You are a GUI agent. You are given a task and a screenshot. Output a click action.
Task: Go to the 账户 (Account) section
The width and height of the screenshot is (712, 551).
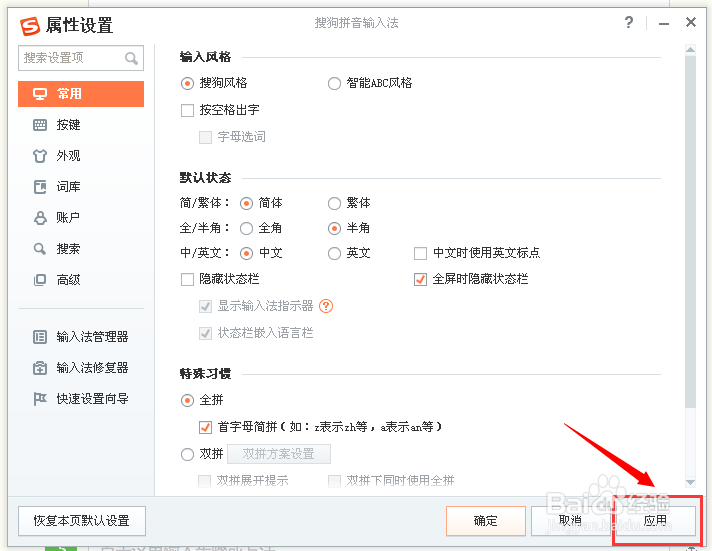(68, 218)
